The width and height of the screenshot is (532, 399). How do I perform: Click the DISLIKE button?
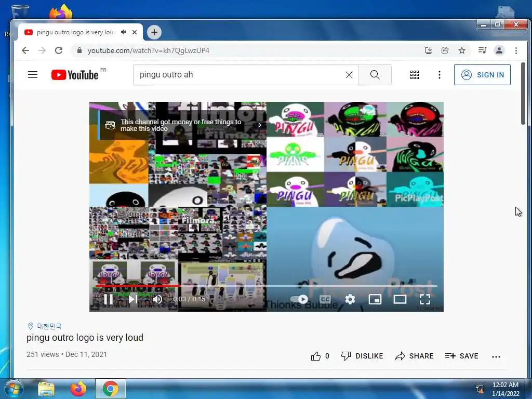coord(362,356)
